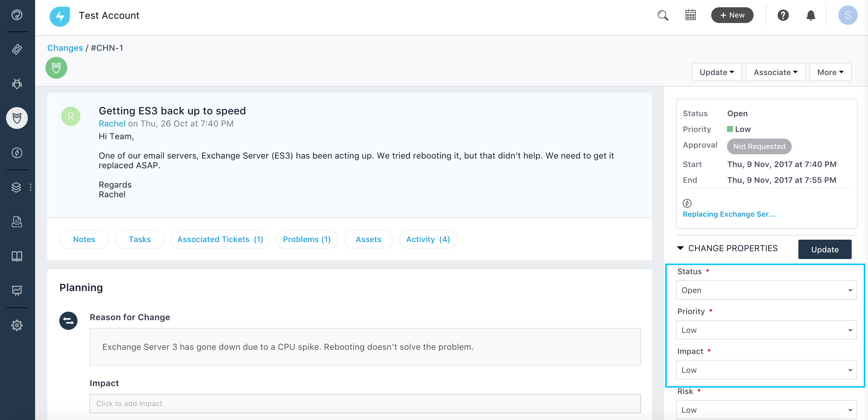The image size is (868, 420).
Task: Switch to the Tasks tab
Action: (x=140, y=239)
